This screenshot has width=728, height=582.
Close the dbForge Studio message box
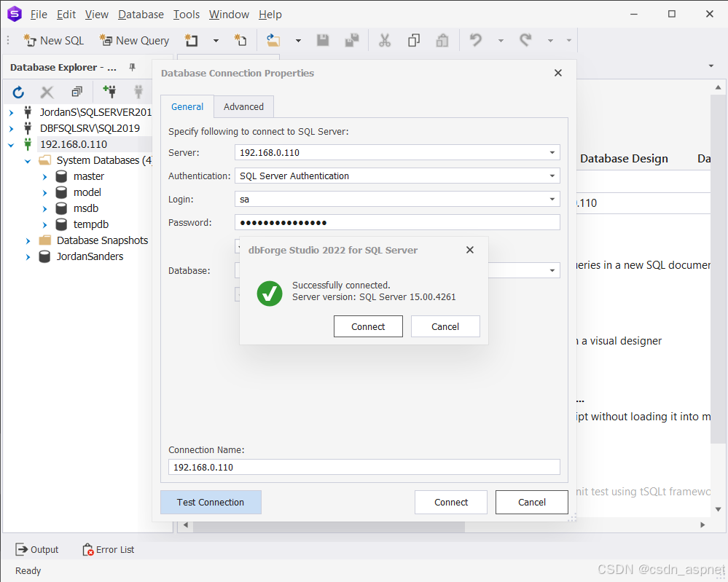pyautogui.click(x=470, y=250)
